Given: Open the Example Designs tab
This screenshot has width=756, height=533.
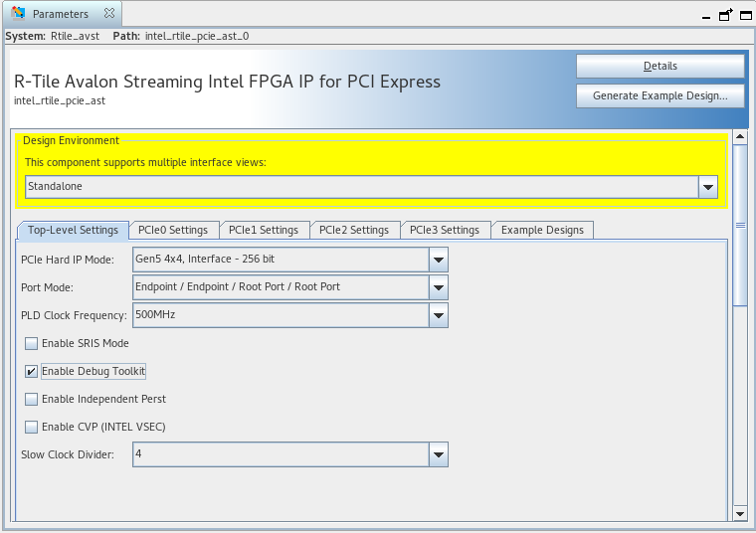Looking at the screenshot, I should coord(542,230).
